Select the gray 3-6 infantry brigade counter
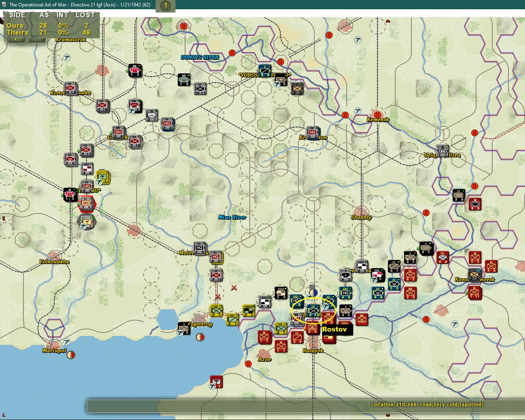 (x=297, y=88)
